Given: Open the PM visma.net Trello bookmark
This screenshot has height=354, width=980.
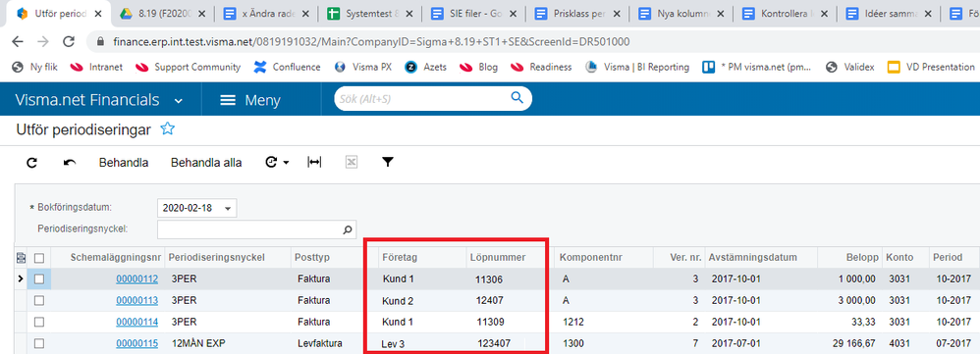Looking at the screenshot, I should point(757,67).
